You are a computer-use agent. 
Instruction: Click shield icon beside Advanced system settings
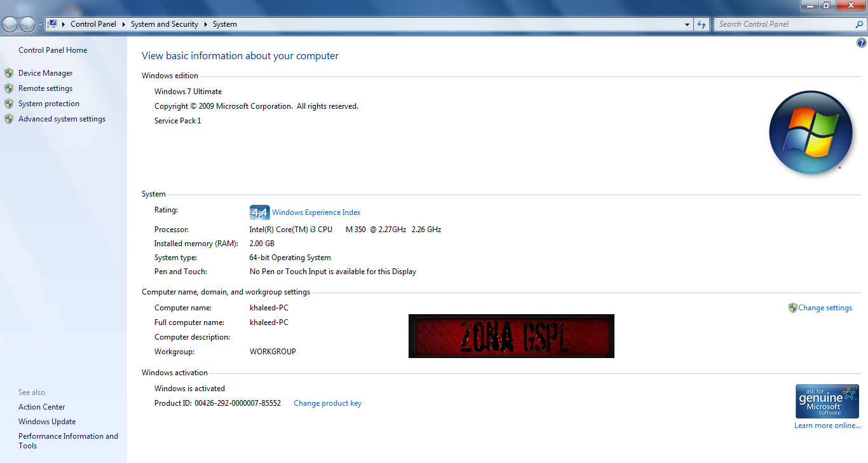pyautogui.click(x=9, y=119)
